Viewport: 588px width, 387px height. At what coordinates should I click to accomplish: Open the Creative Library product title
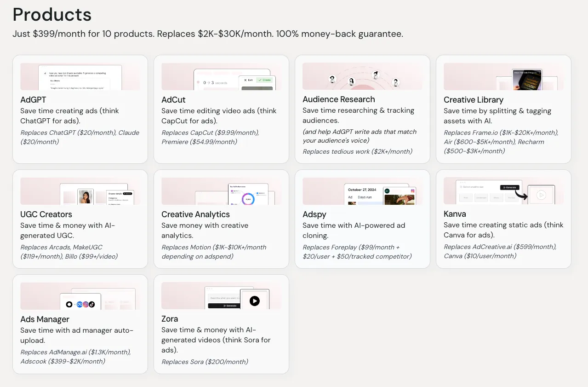coord(473,100)
